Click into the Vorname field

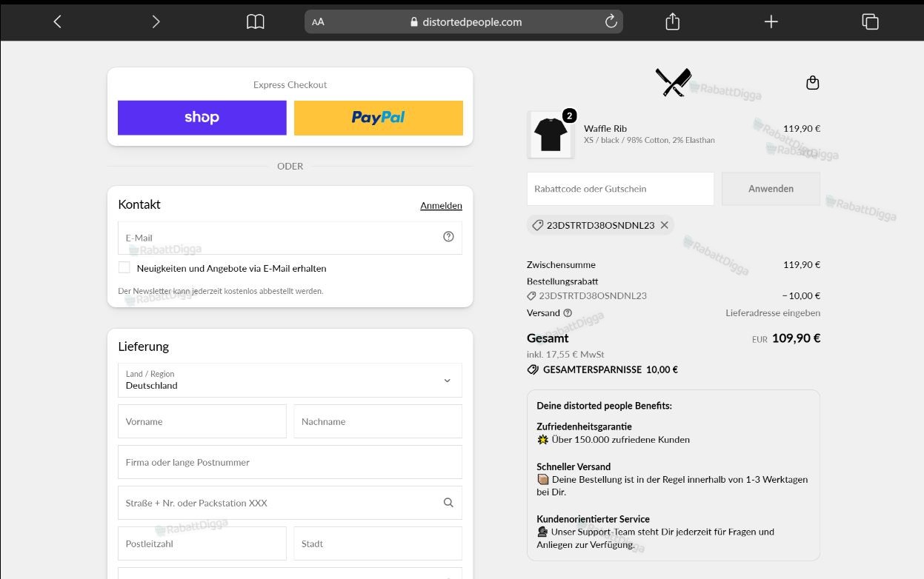[202, 421]
